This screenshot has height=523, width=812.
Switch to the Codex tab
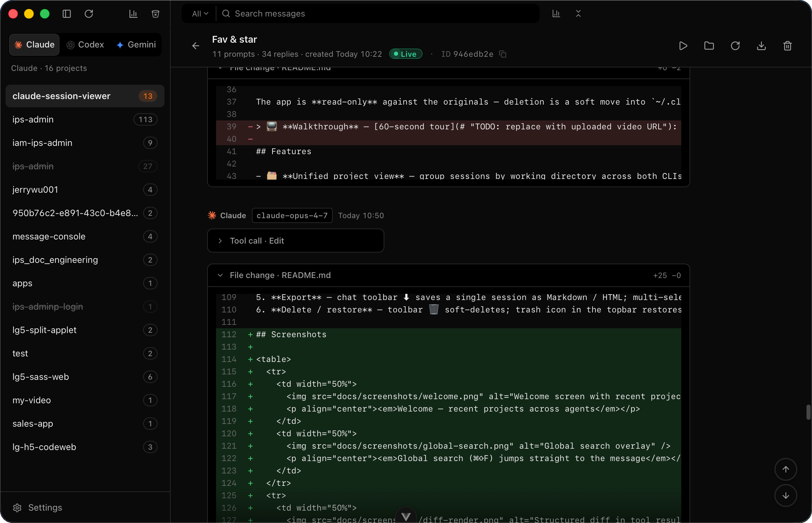coord(85,45)
